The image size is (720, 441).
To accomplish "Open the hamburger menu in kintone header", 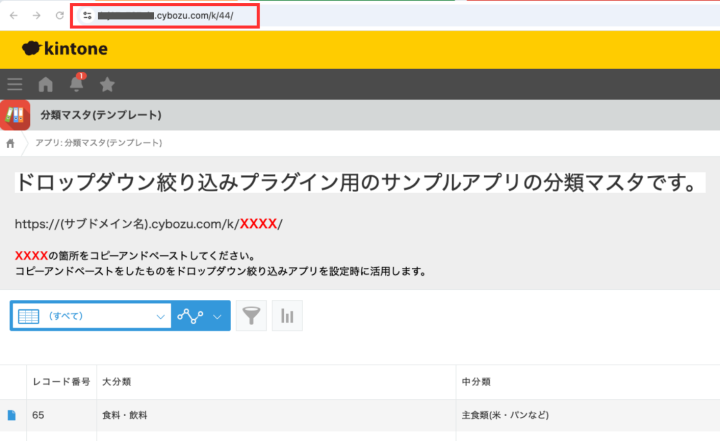I will [x=15, y=84].
